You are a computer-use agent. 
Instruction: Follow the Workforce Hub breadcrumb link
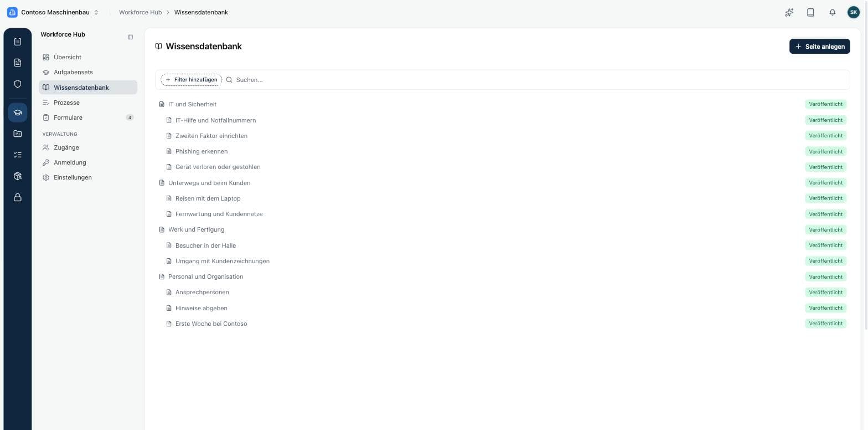(141, 12)
